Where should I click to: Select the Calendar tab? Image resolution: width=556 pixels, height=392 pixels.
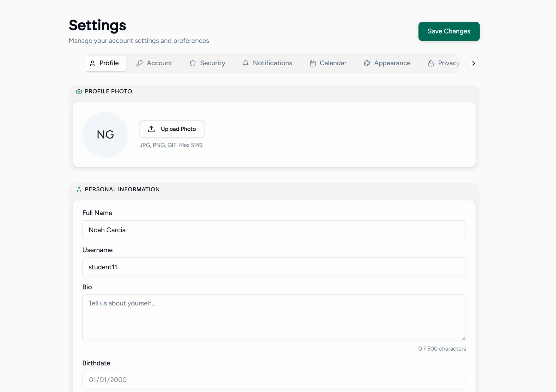tap(328, 63)
